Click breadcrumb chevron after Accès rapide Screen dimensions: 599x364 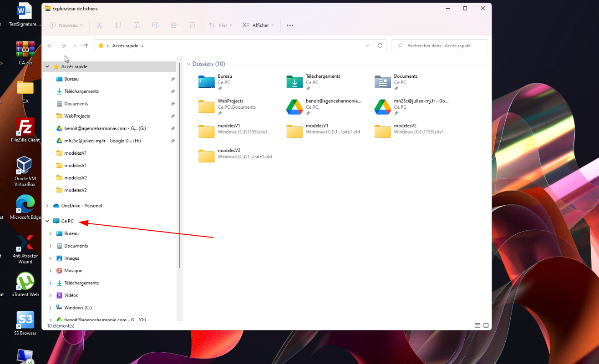coord(142,45)
